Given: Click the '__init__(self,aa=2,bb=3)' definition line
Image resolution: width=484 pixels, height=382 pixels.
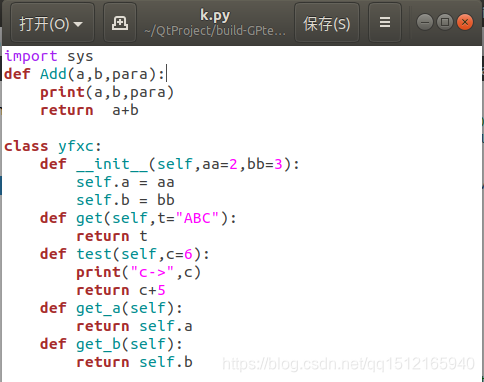Looking at the screenshot, I should [170, 164].
